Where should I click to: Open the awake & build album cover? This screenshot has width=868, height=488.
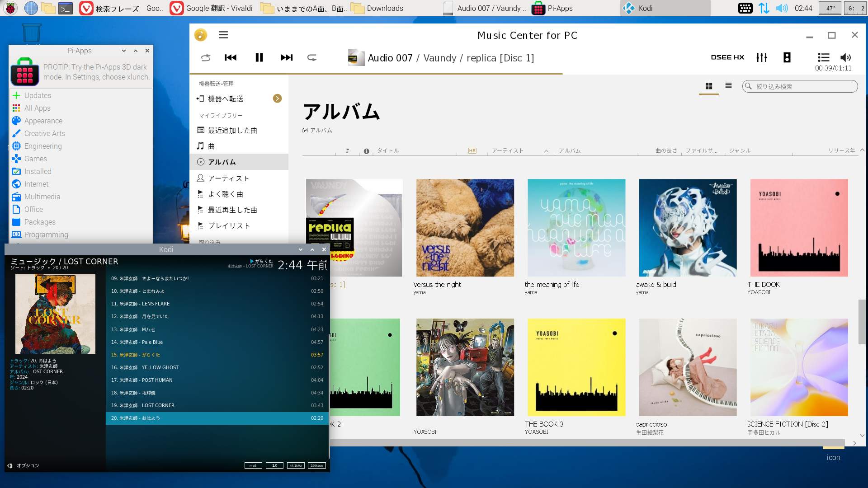click(x=688, y=228)
